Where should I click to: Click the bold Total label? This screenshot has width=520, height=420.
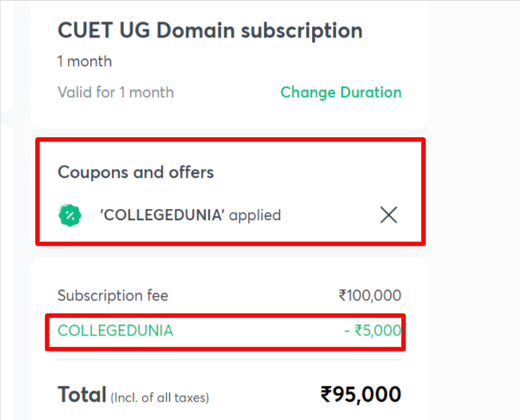click(x=81, y=394)
